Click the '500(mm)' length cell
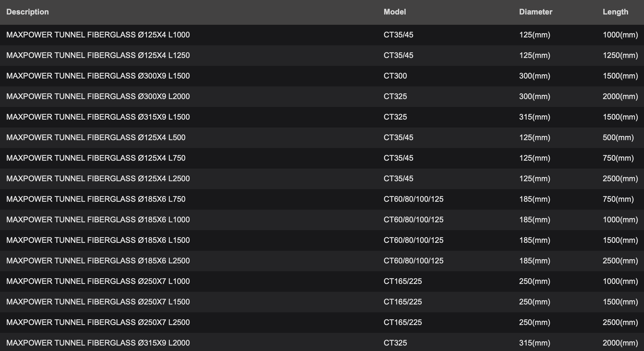644x351 pixels. (618, 137)
